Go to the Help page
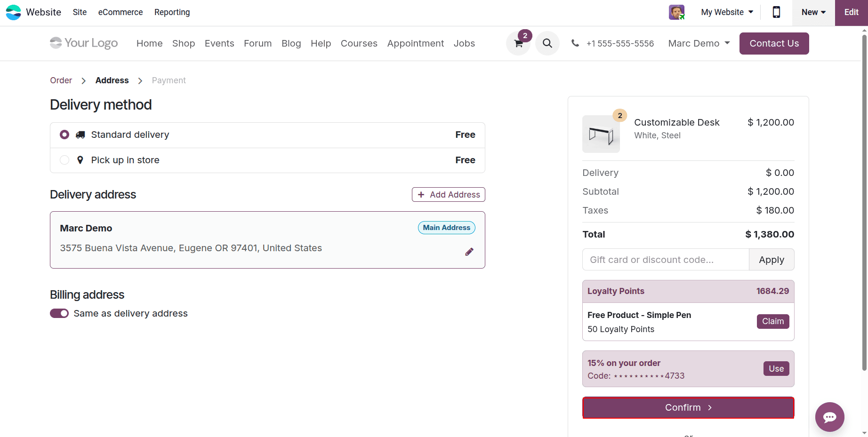The width and height of the screenshot is (868, 437). pyautogui.click(x=321, y=43)
